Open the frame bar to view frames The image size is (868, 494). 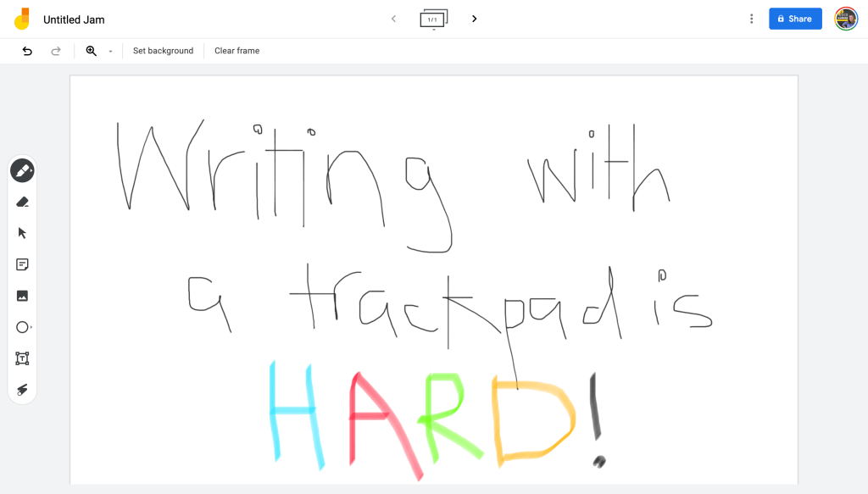coord(433,18)
